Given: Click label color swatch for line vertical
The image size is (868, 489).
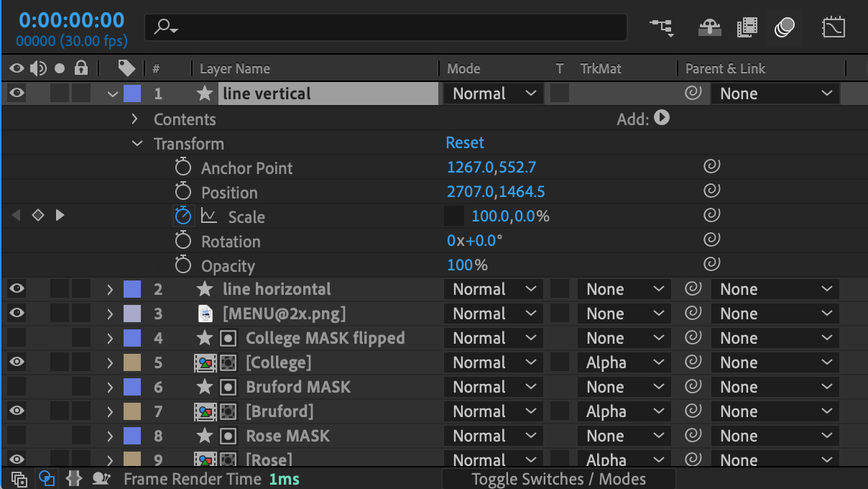Looking at the screenshot, I should point(132,93).
